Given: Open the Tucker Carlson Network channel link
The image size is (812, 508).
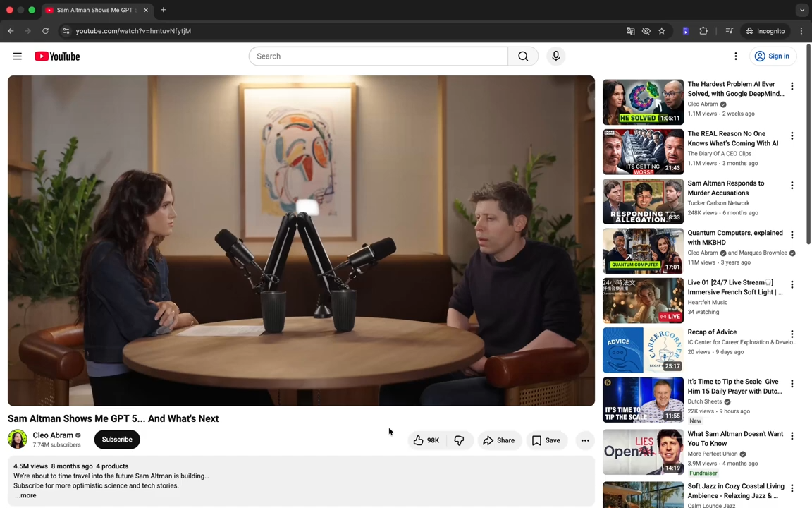Looking at the screenshot, I should 718,203.
